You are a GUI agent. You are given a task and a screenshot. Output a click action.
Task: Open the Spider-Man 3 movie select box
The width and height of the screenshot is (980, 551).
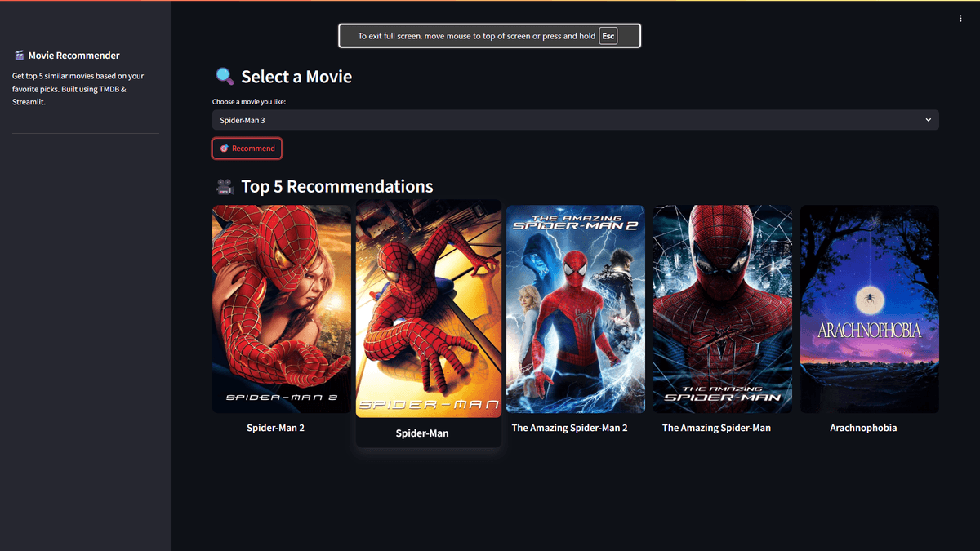click(563, 120)
